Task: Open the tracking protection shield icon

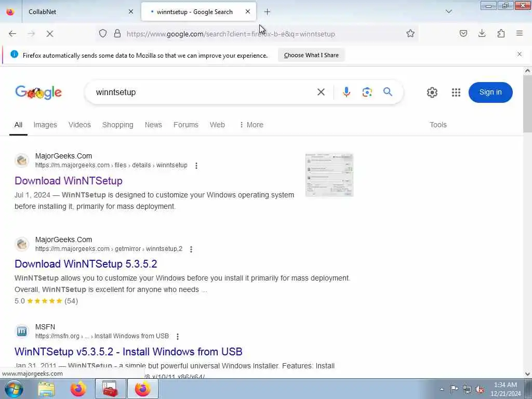Action: [x=103, y=33]
